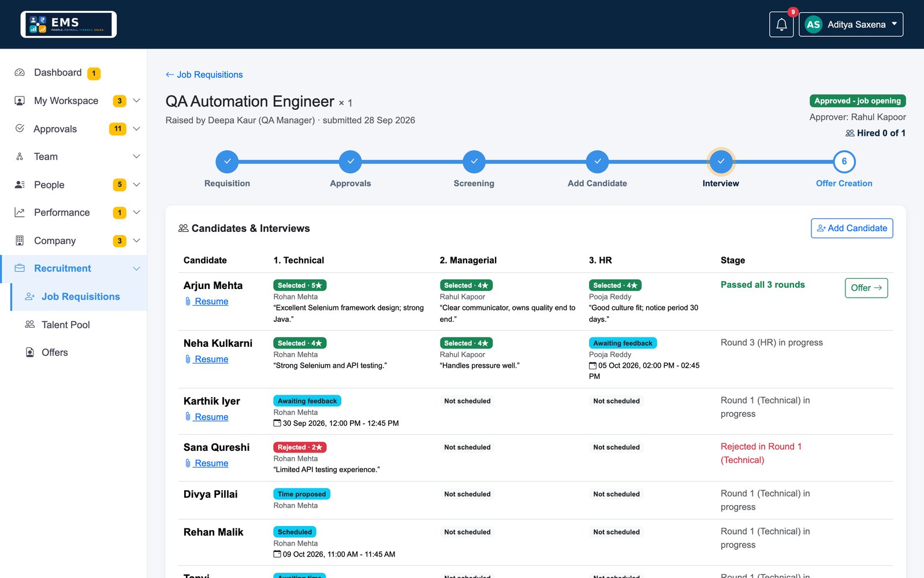Click the Performance chart icon
This screenshot has width=924, height=578.
20,213
